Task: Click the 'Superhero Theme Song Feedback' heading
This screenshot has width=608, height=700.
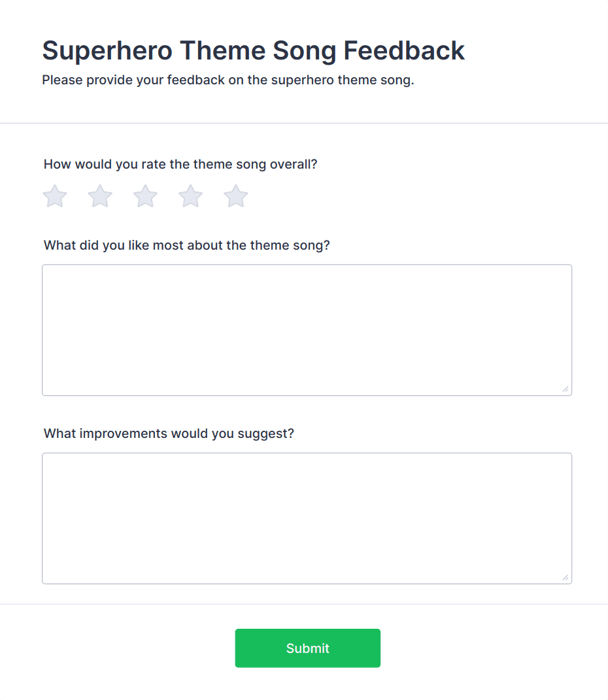Action: coord(253,50)
